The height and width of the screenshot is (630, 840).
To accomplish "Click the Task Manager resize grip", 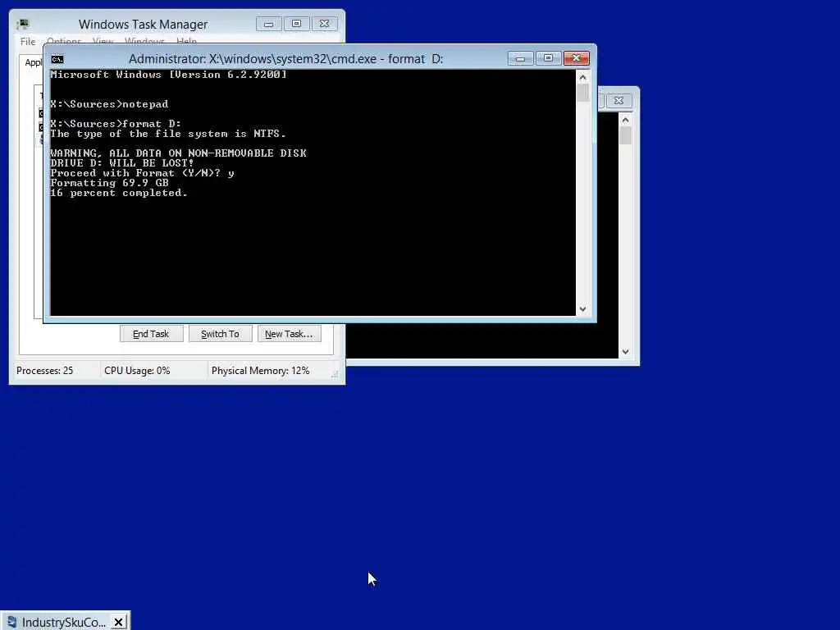I will coord(335,374).
